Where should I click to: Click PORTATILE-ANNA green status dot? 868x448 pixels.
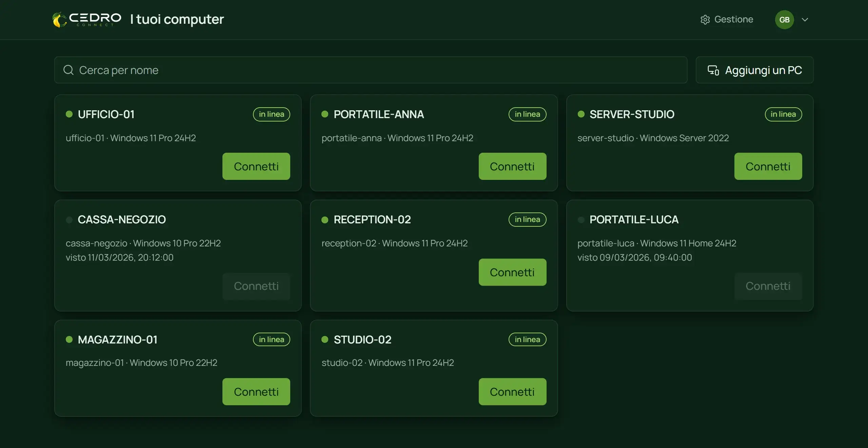[x=325, y=114]
